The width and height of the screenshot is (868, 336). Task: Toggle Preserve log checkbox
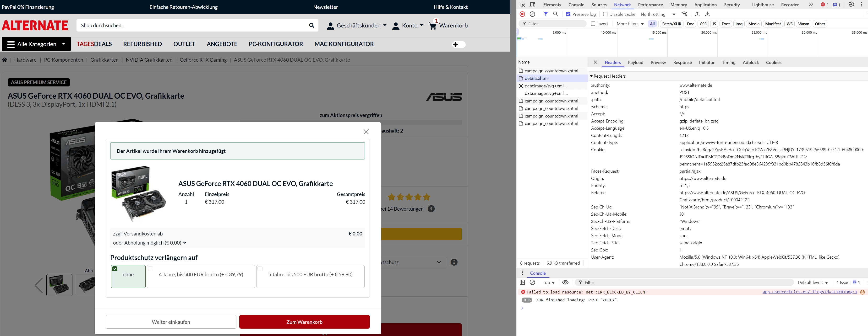[x=568, y=14]
